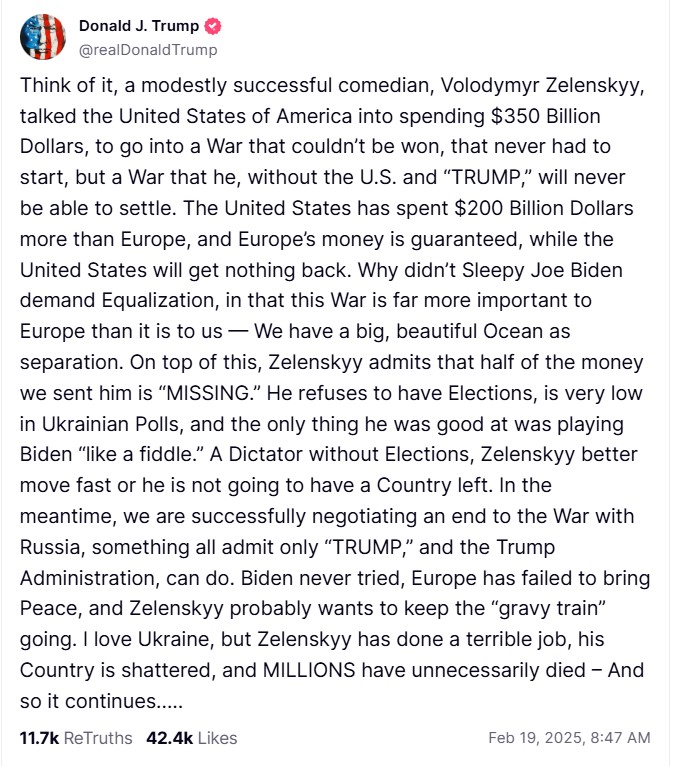Click the red verified checkmark badge

tap(212, 25)
